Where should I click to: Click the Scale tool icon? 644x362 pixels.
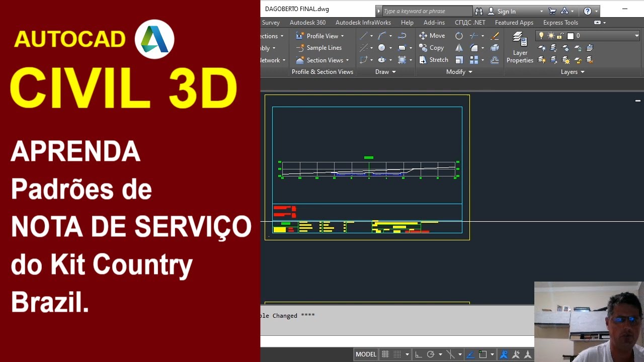tap(459, 60)
